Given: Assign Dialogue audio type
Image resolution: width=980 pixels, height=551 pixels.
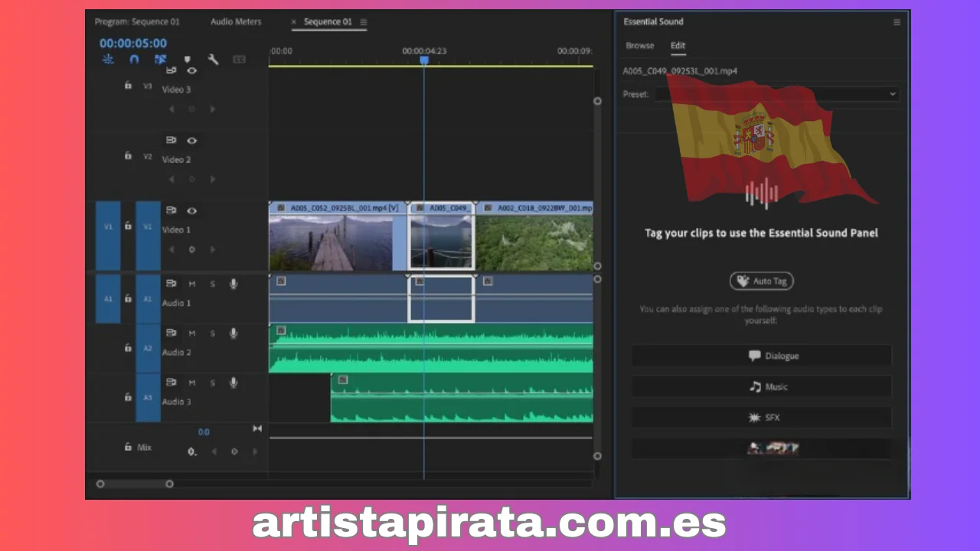Looking at the screenshot, I should pos(762,356).
